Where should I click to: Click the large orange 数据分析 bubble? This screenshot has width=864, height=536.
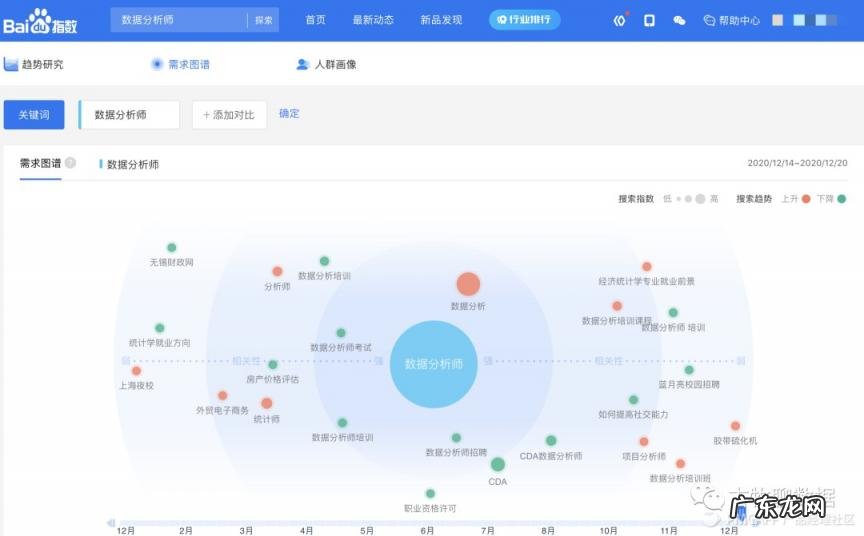click(468, 284)
